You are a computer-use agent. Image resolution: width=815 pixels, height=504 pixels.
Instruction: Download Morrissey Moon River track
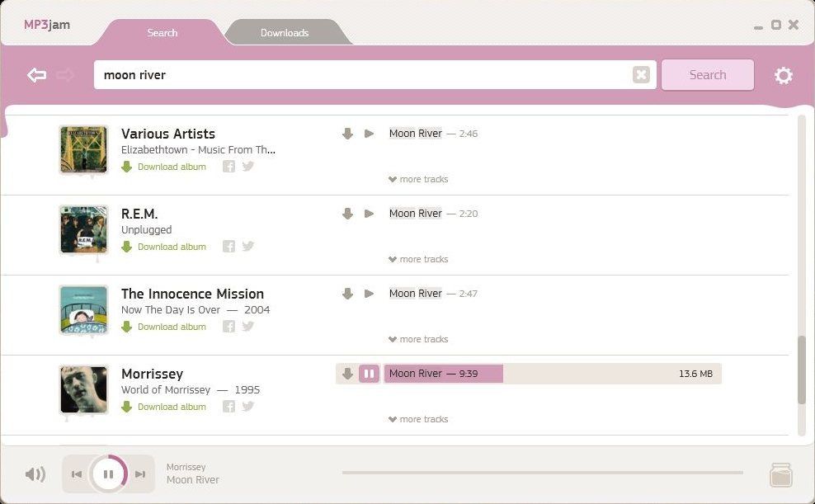point(348,374)
